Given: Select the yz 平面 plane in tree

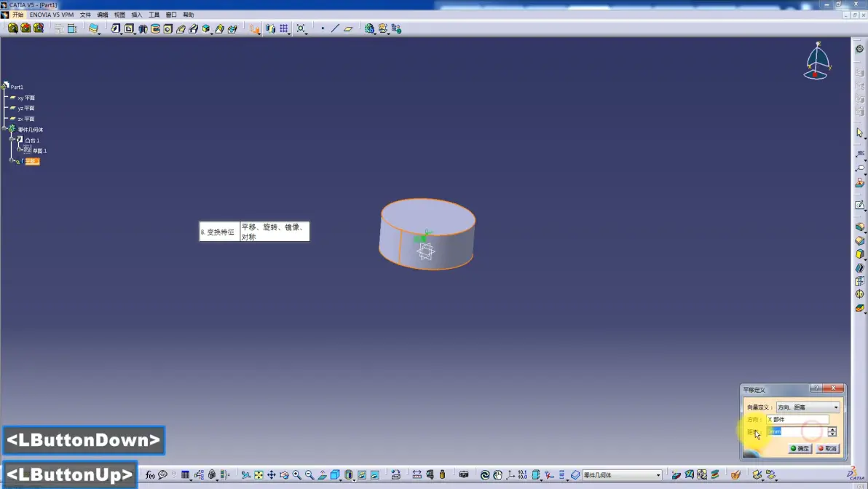Looking at the screenshot, I should (x=26, y=108).
